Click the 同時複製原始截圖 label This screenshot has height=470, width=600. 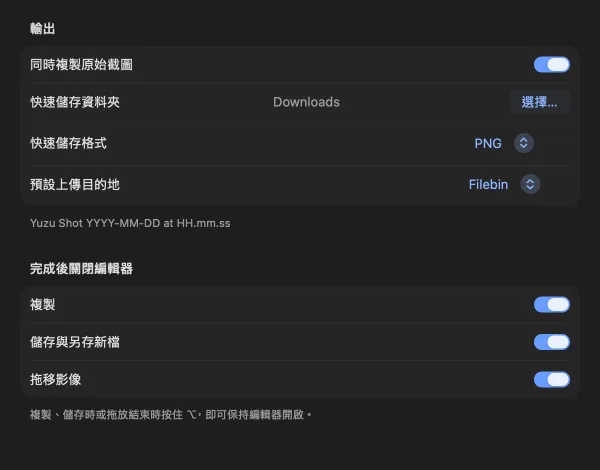click(82, 64)
